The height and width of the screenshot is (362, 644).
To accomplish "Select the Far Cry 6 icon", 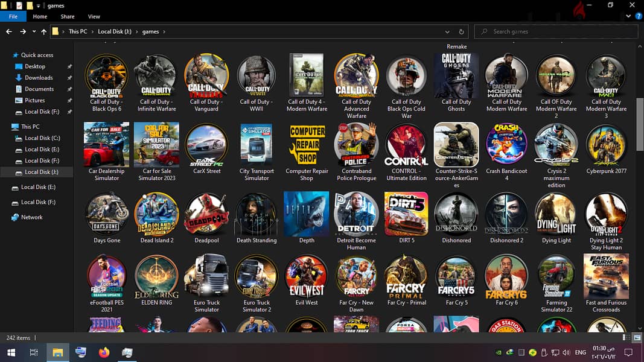I will coord(506,276).
